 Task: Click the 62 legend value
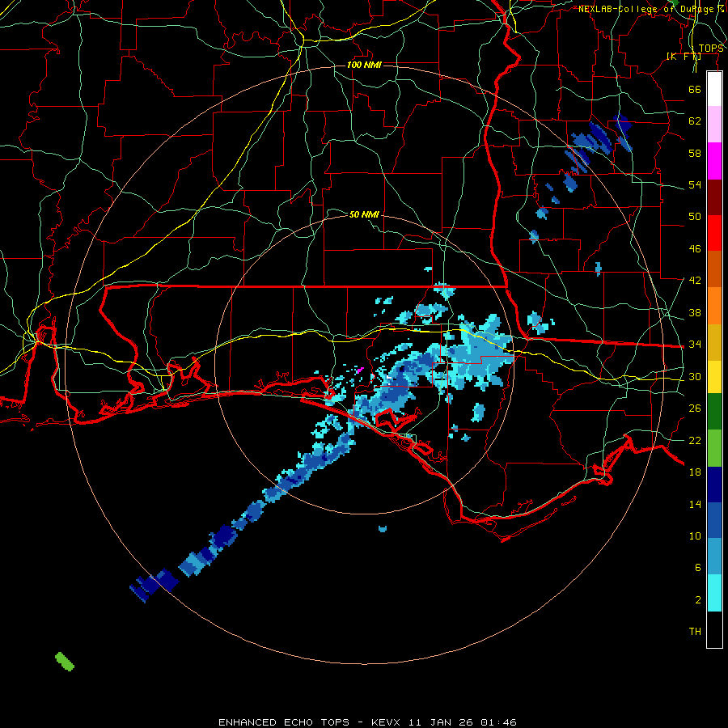pyautogui.click(x=695, y=121)
